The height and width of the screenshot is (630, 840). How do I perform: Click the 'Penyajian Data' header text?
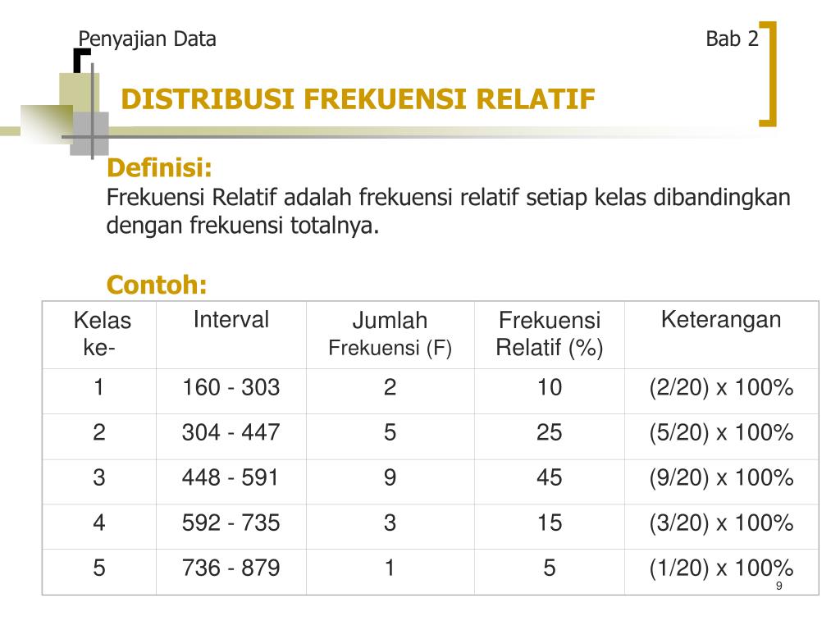point(148,39)
